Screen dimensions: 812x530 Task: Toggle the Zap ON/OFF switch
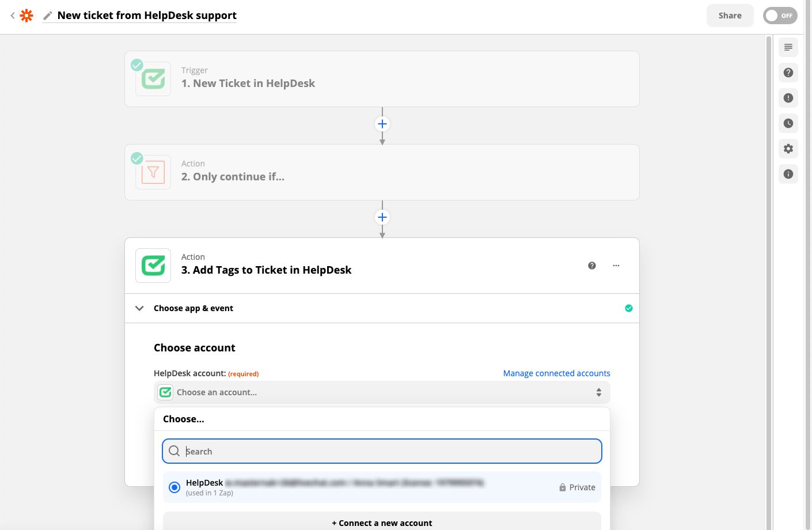(780, 16)
